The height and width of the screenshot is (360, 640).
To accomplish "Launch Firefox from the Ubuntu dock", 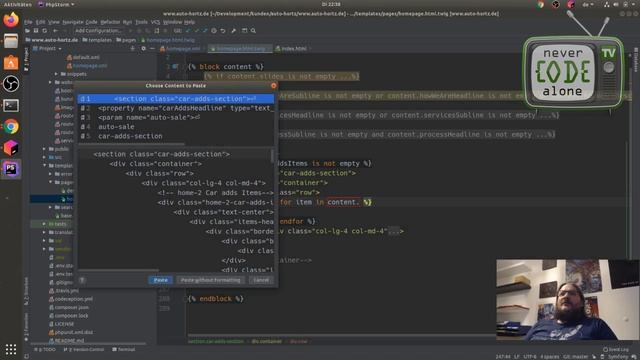I will coord(11,20).
